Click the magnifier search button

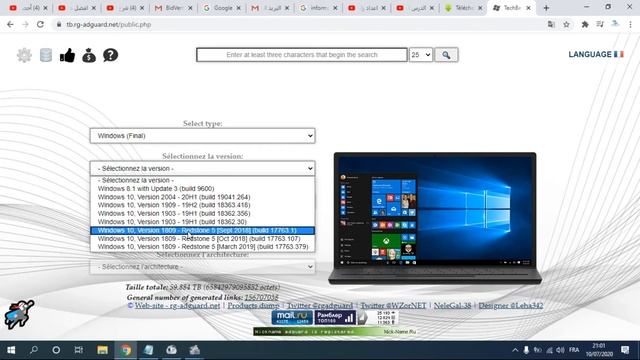coord(446,55)
